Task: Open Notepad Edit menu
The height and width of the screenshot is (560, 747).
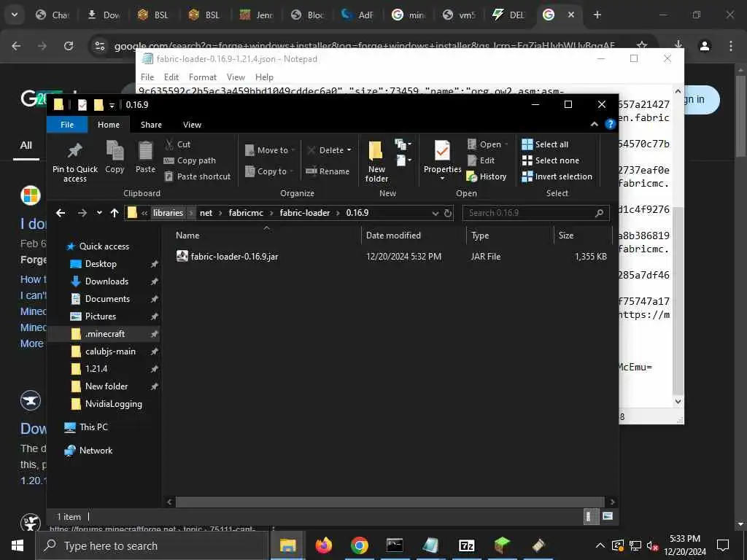Action: 171,77
